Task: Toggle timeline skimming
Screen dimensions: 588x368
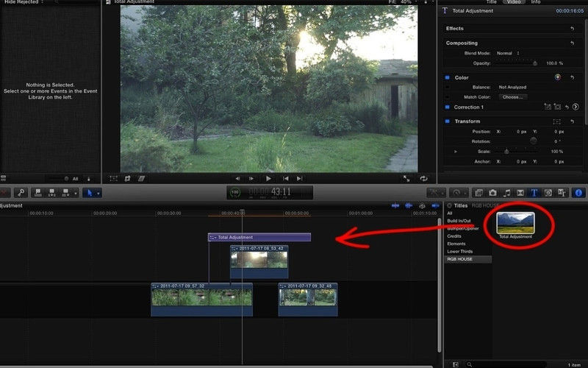Action: pos(395,205)
